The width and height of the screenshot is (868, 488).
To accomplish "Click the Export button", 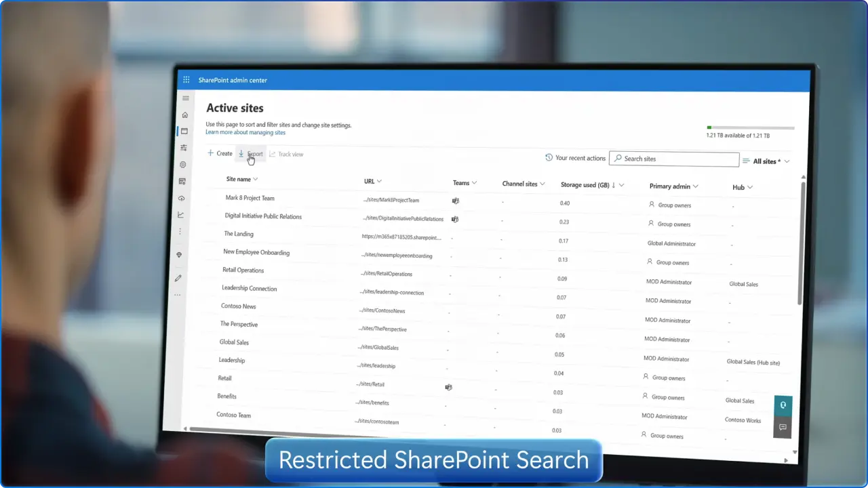I will click(x=250, y=154).
